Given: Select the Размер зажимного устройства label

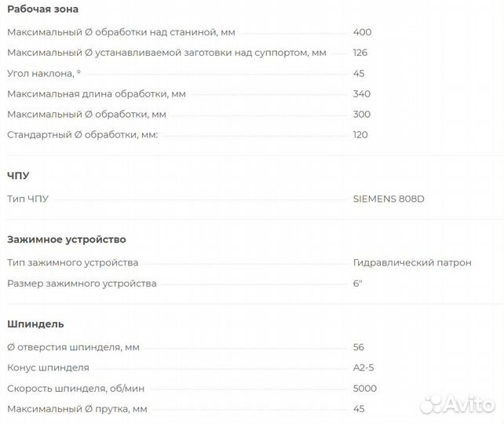Looking at the screenshot, I should click(82, 283).
